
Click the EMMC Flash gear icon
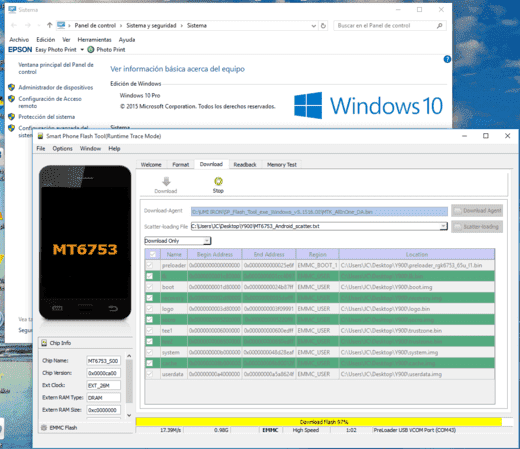point(44,428)
